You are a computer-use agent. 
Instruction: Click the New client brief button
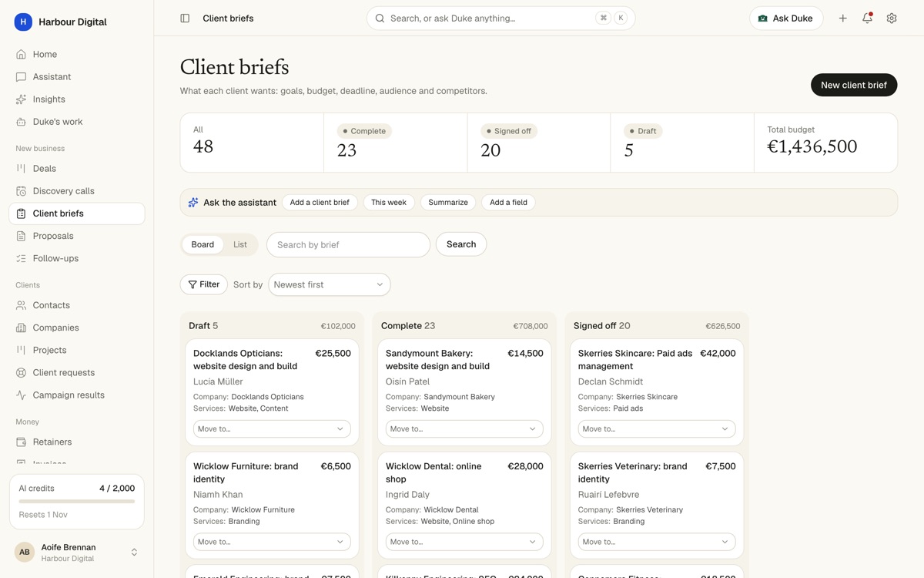pos(854,85)
